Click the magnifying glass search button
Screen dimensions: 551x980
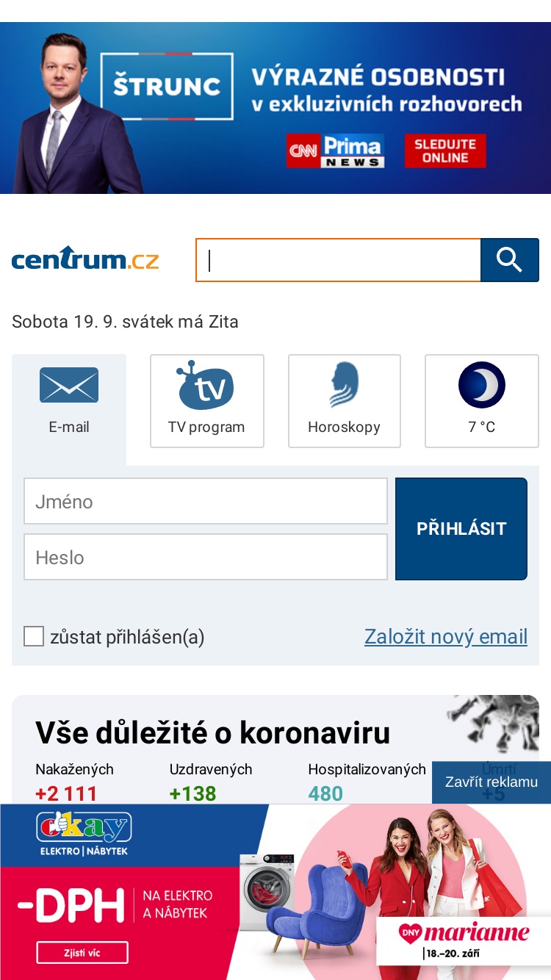509,260
